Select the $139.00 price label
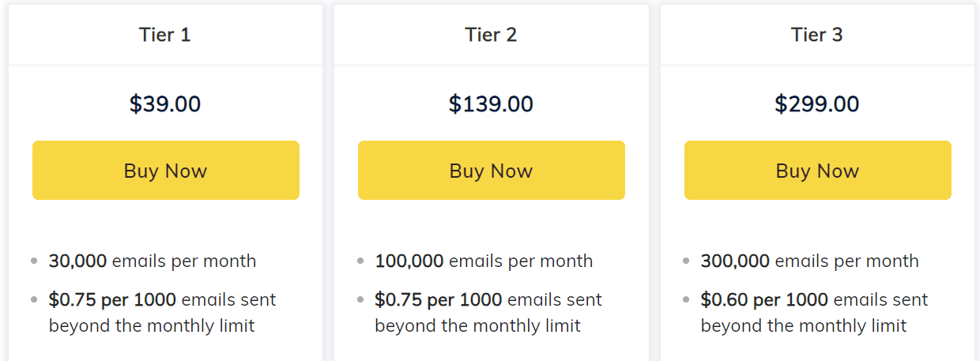 click(491, 103)
